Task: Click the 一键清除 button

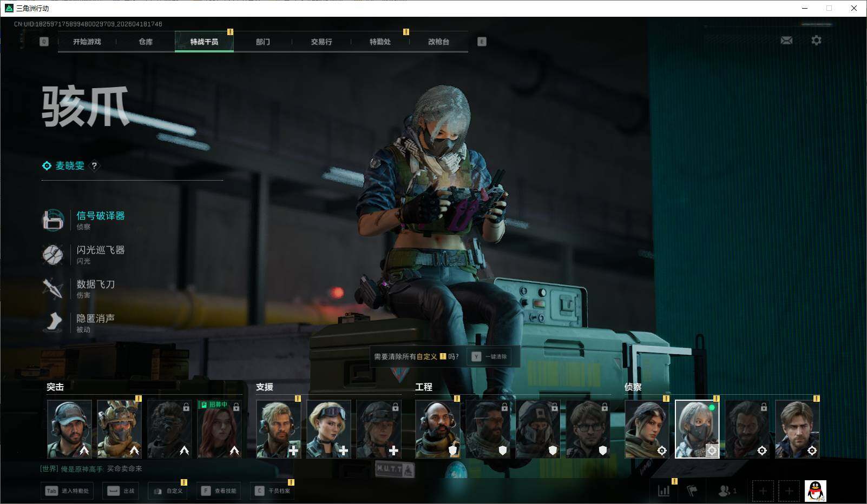Action: 490,356
